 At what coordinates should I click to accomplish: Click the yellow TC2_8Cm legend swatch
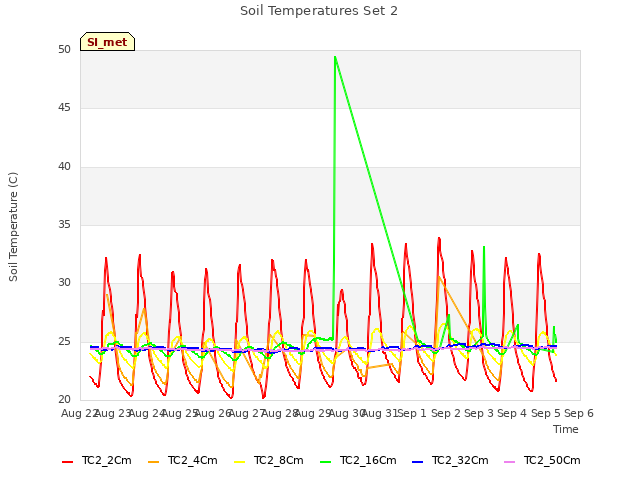(x=240, y=462)
